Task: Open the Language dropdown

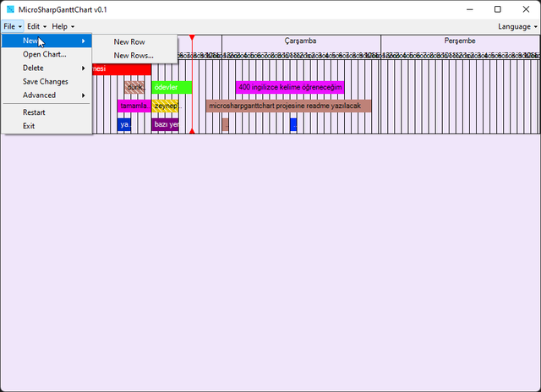Action: [517, 26]
